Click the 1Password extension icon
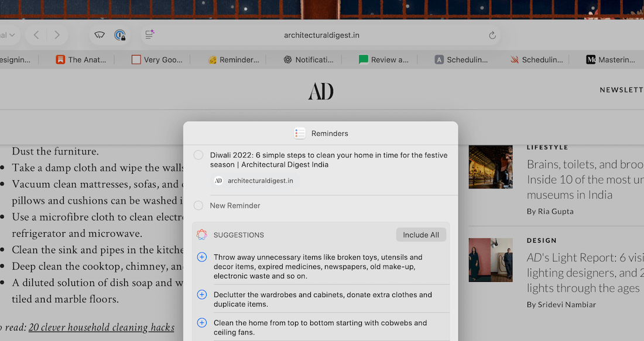This screenshot has width=644, height=341. pyautogui.click(x=120, y=35)
